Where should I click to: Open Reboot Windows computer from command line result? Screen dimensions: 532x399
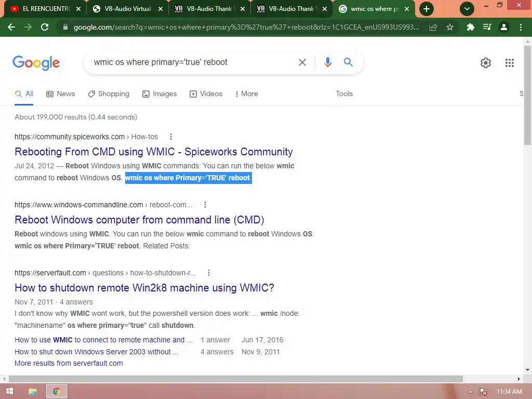pos(139,220)
